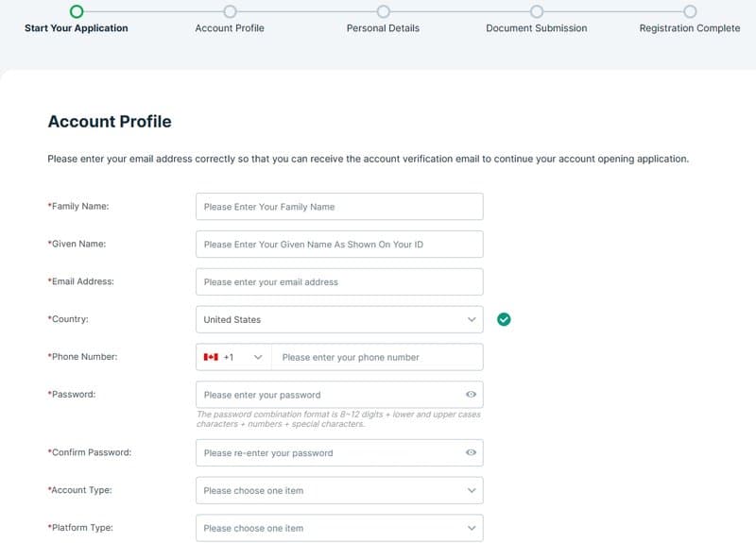This screenshot has height=543, width=756.
Task: Click the green checkmark beside Country field
Action: point(504,319)
